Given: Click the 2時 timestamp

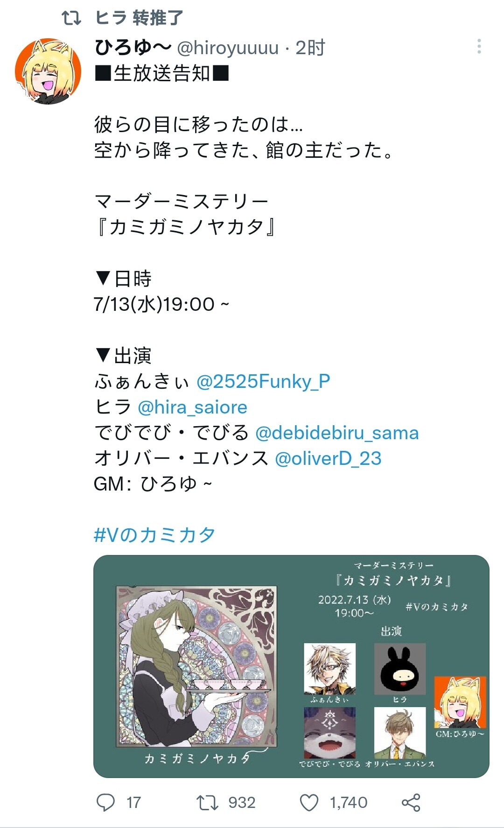Looking at the screenshot, I should pos(310,48).
